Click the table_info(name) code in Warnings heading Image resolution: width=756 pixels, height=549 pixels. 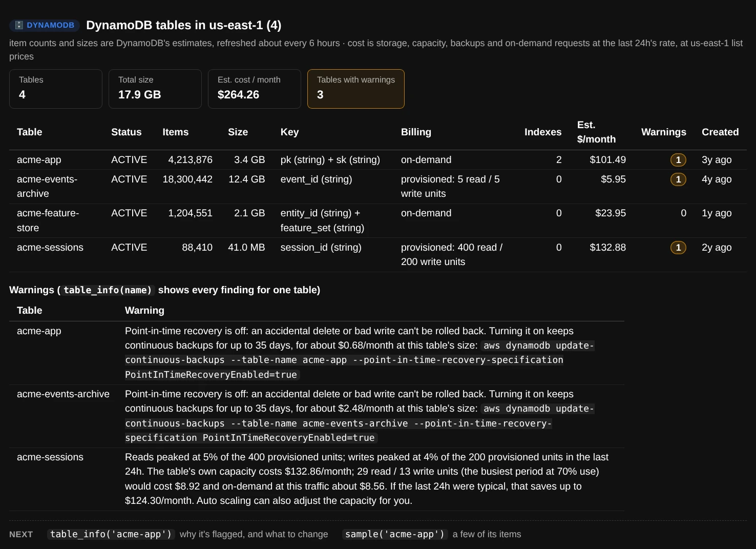[x=108, y=290]
